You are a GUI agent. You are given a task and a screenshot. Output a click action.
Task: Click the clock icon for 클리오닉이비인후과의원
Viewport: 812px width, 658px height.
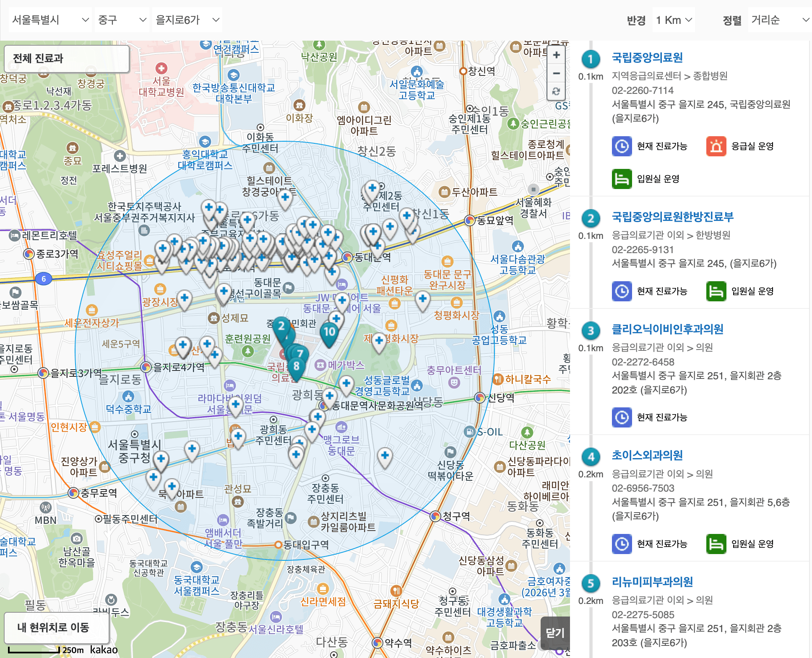pyautogui.click(x=622, y=417)
